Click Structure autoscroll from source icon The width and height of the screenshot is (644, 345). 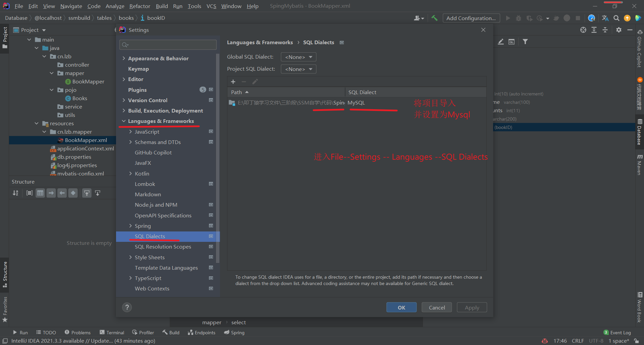(x=98, y=193)
